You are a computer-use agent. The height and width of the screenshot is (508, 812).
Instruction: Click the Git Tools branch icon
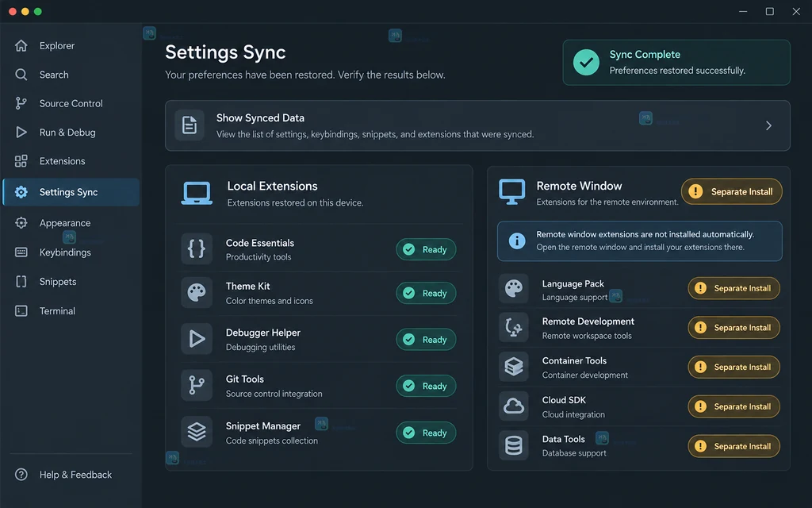coord(197,386)
